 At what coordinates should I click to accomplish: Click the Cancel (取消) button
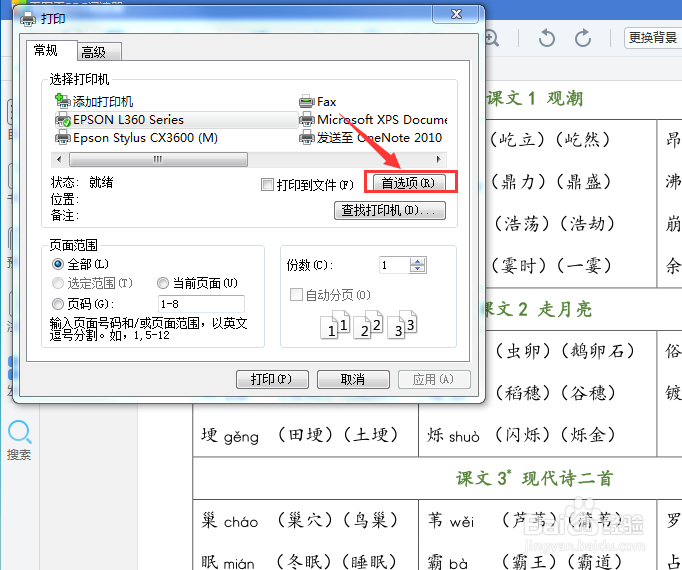[x=353, y=379]
